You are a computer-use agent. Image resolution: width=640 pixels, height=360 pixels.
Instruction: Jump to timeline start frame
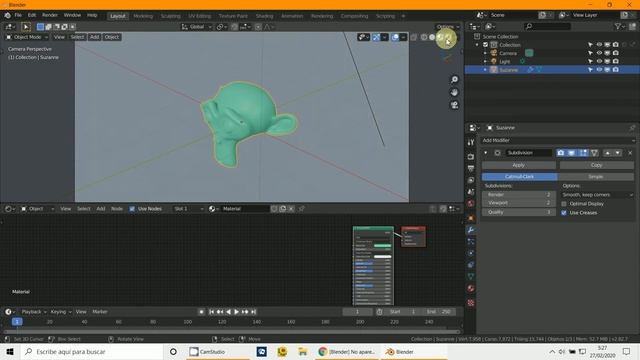point(211,312)
